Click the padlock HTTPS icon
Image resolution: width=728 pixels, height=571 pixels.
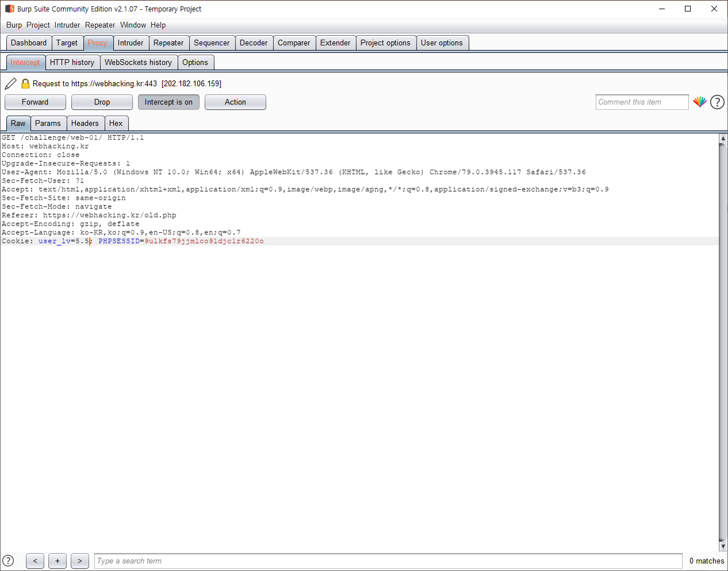[25, 84]
